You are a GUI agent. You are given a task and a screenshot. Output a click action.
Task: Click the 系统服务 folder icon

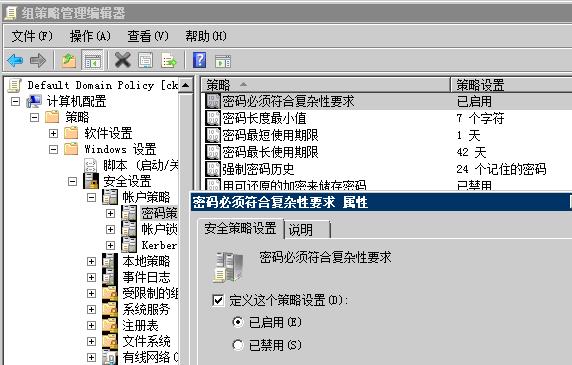pyautogui.click(x=110, y=309)
